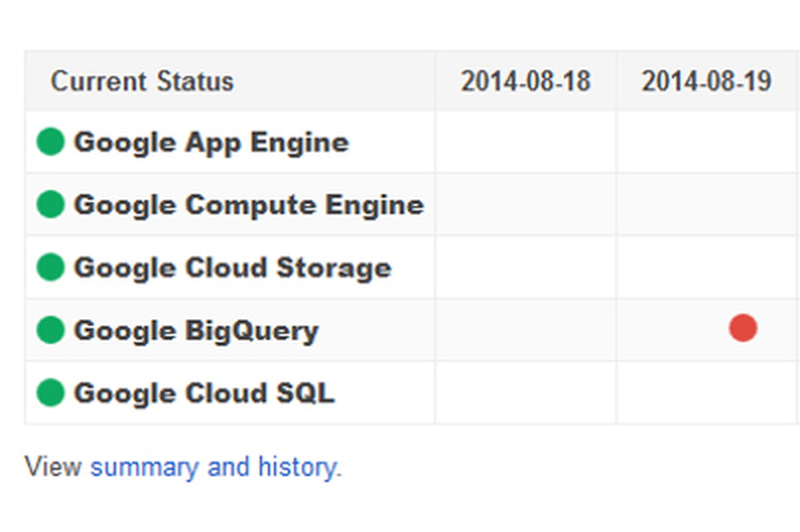This screenshot has width=800, height=532.
Task: Click the green status dot for Google App Engine
Action: pos(51,142)
